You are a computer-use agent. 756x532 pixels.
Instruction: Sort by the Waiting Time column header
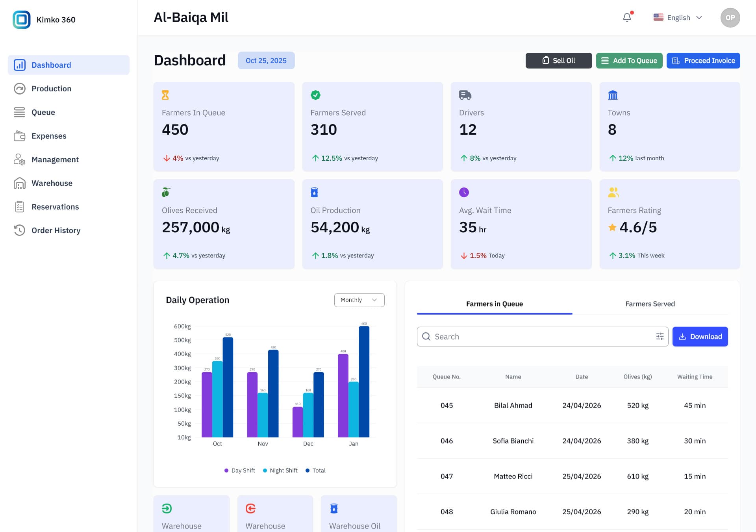tap(695, 377)
